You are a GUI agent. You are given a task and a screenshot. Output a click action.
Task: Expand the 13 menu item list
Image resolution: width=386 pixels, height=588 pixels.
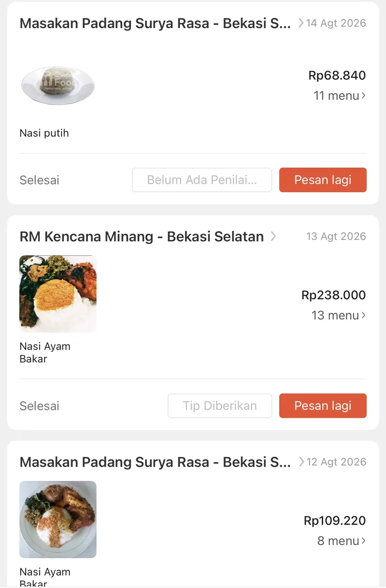[339, 315]
